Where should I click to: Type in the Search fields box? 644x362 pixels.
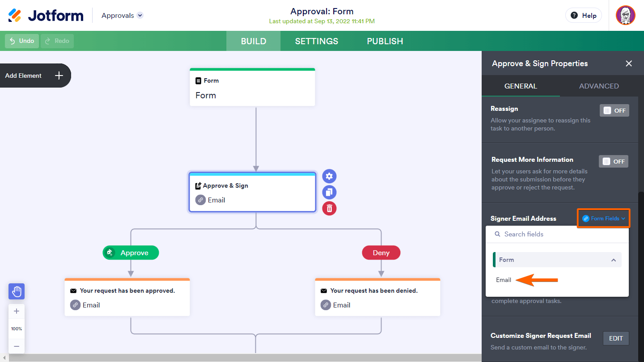[559, 234]
